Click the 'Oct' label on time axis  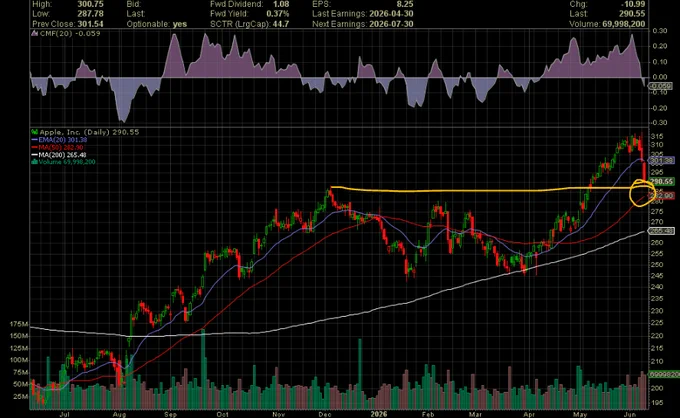[x=222, y=415]
